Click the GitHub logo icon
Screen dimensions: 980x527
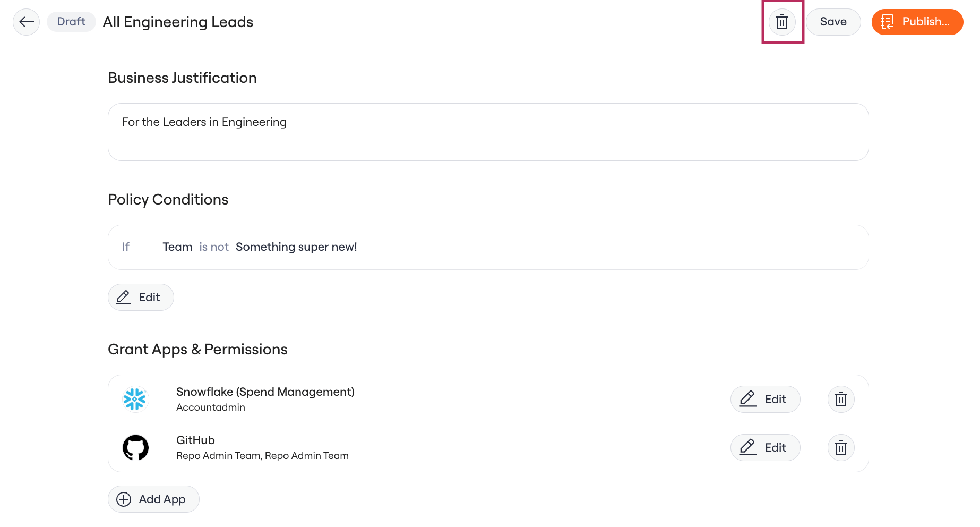[135, 447]
